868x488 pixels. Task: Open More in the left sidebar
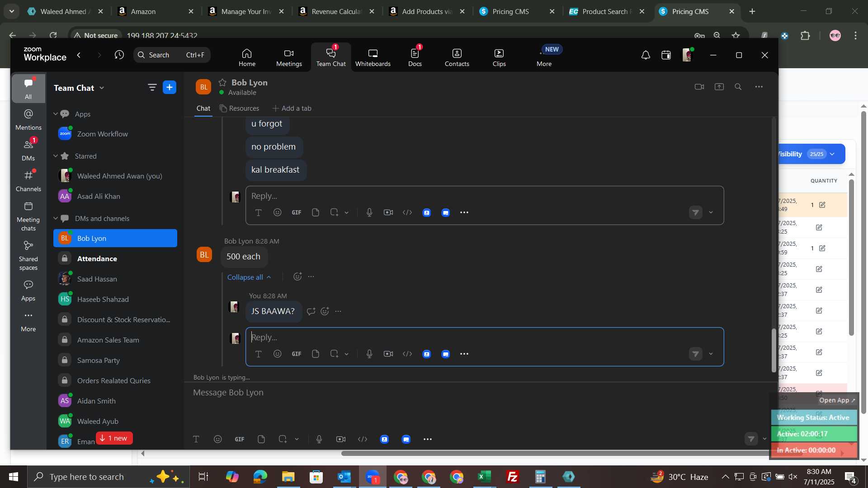28,321
